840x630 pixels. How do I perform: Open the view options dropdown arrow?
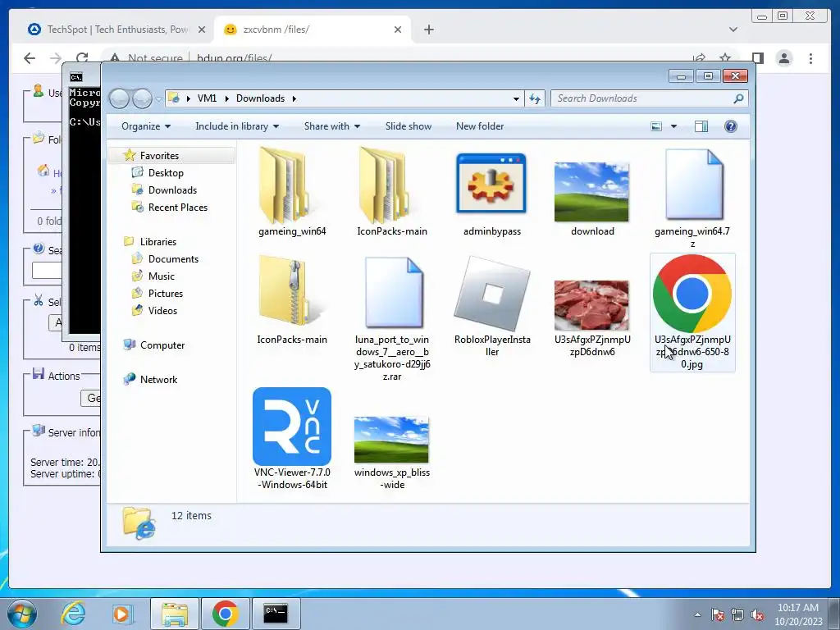(673, 126)
